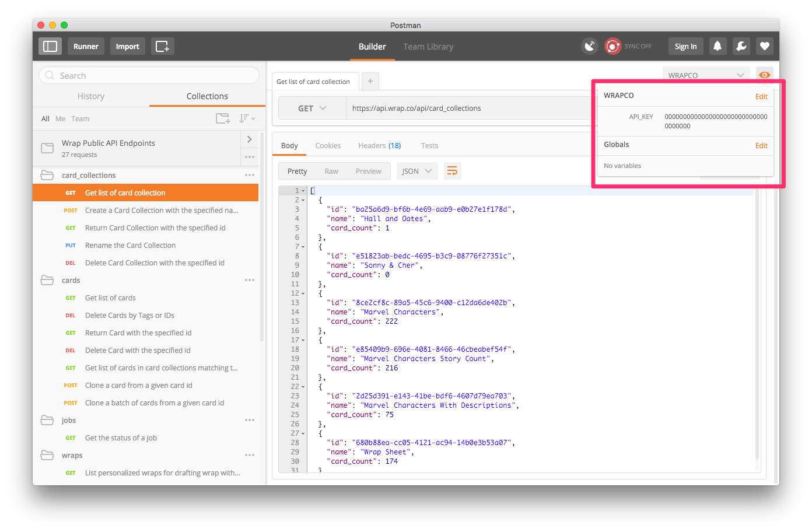Fold JSON at line 2 arrow
Image resolution: width=812 pixels, height=532 pixels.
click(303, 200)
